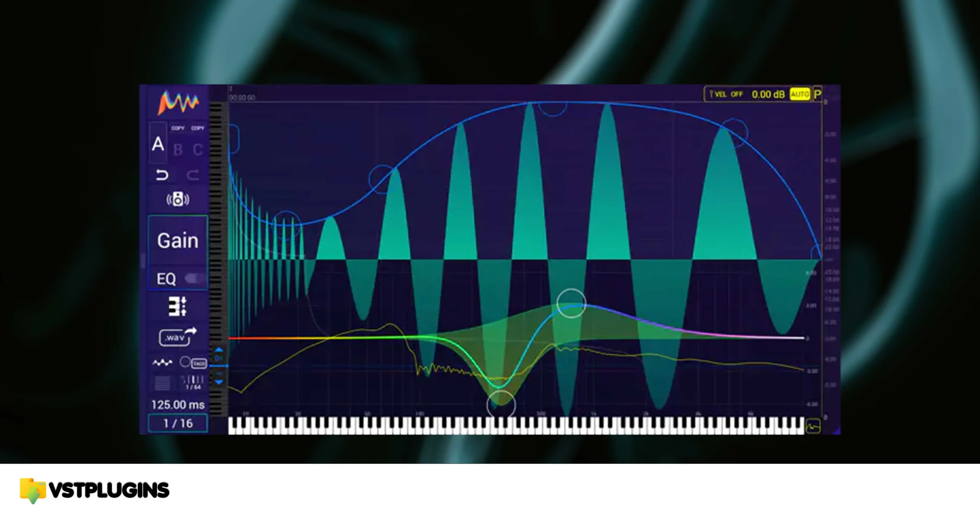This screenshot has height=519, width=980.
Task: Select preset slot B
Action: [x=178, y=150]
